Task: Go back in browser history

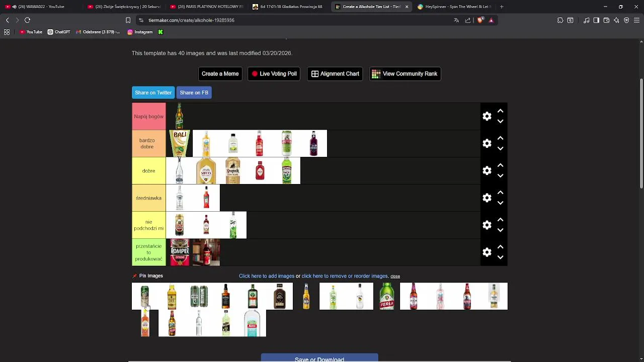Action: [7, 20]
